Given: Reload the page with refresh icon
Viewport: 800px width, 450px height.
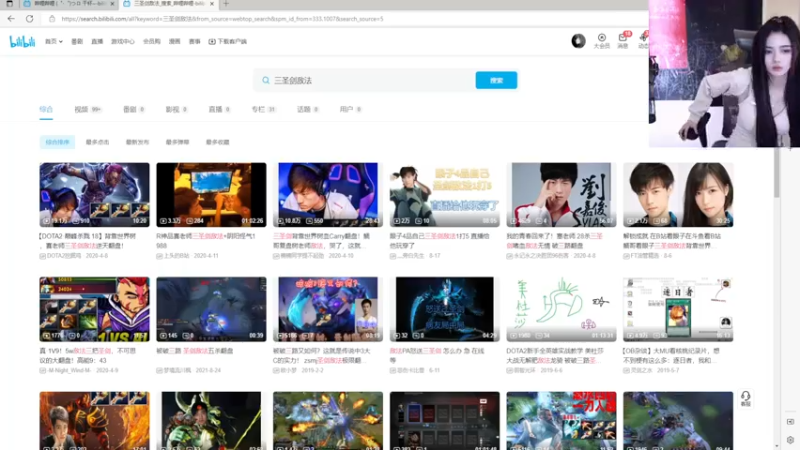Looking at the screenshot, I should click(x=30, y=19).
